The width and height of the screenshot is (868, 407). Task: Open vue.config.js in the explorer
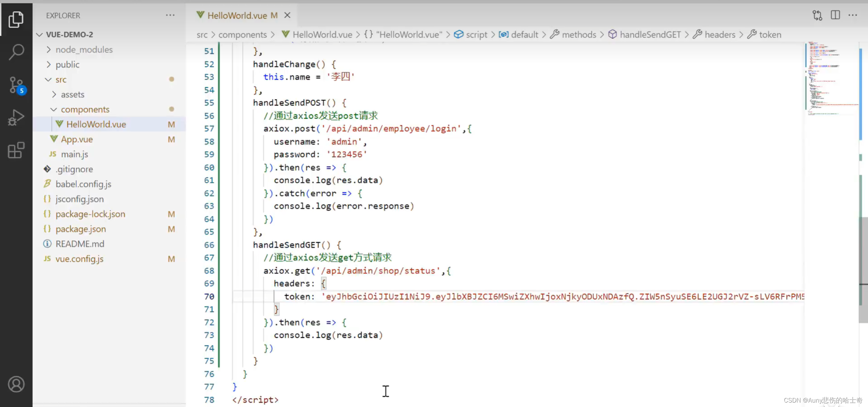[x=79, y=259]
